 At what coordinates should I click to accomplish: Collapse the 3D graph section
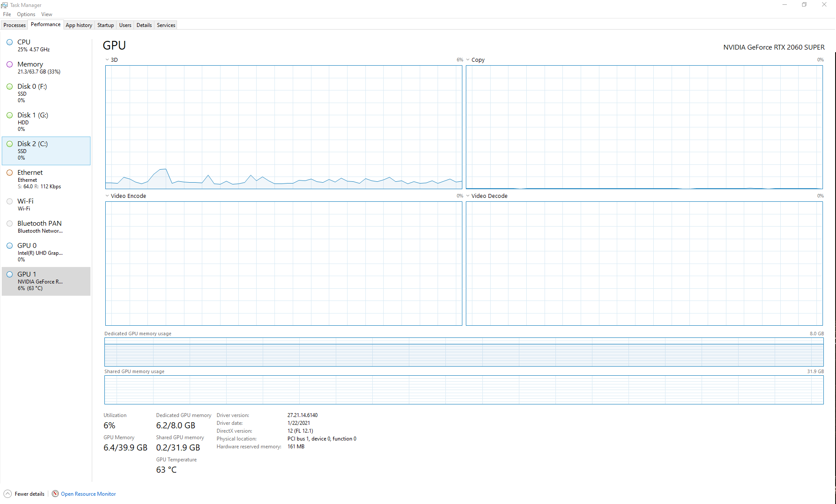(107, 60)
